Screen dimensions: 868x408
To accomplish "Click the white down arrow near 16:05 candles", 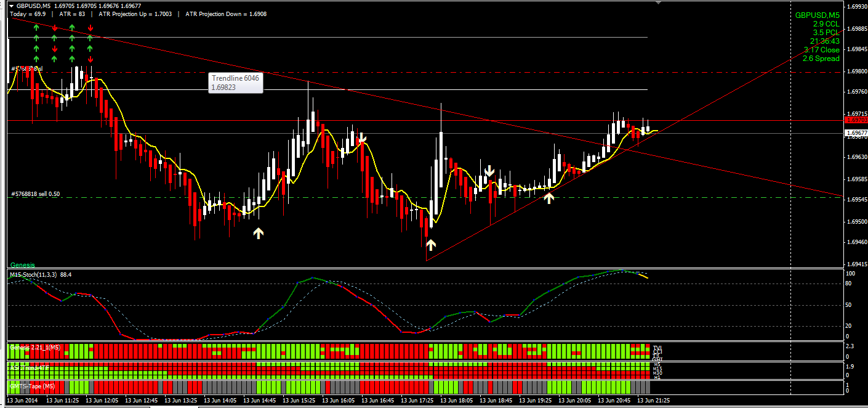I will [x=363, y=138].
